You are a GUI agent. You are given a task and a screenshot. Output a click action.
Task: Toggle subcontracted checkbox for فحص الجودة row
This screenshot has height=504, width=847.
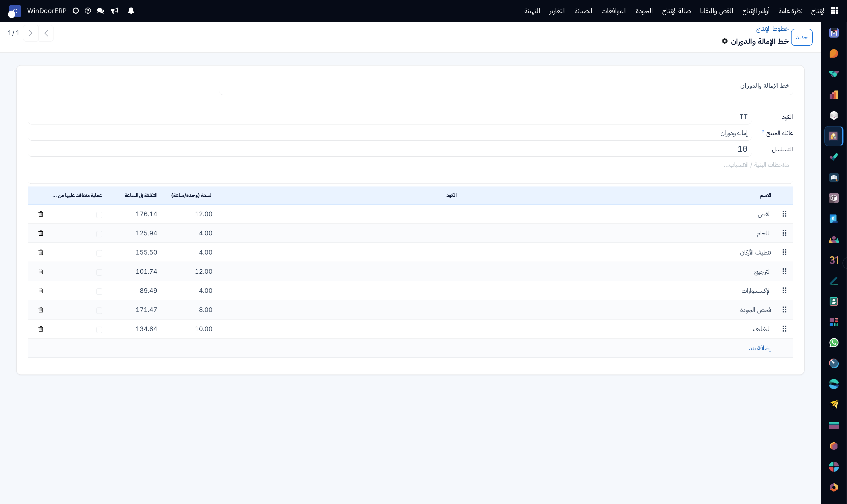[x=99, y=310]
